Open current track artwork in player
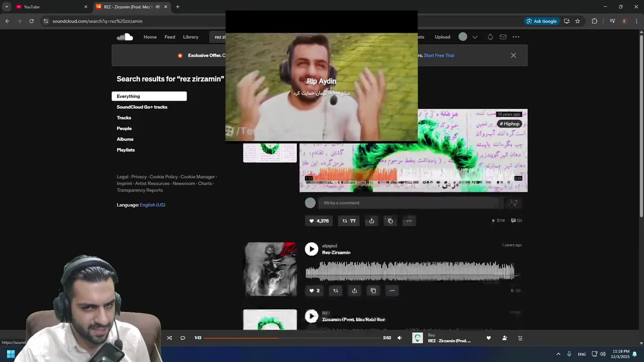The width and height of the screenshot is (644, 362). tap(418, 338)
